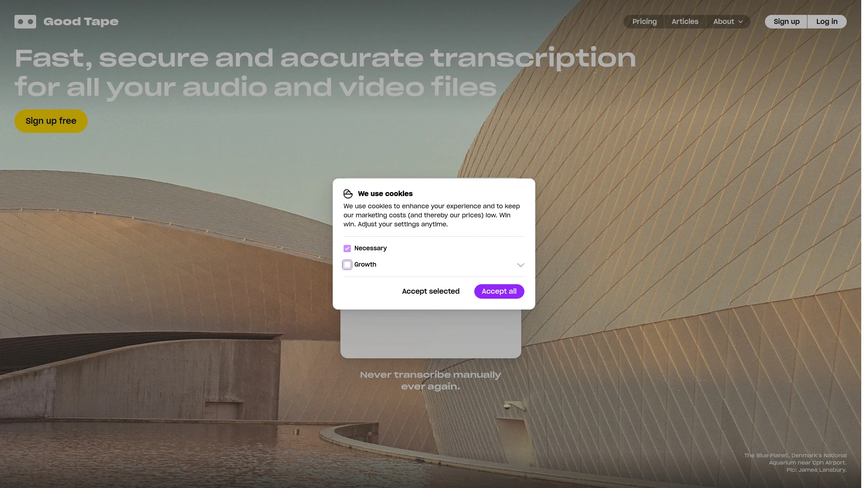This screenshot has height=488, width=868.
Task: Click the Sign up free button
Action: (x=51, y=121)
